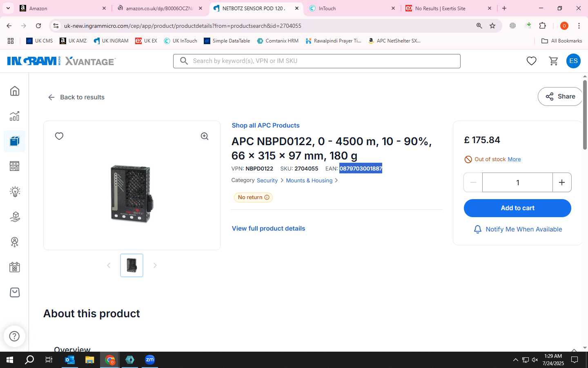Open the Simple DataTable bookmark
Viewport: 588px width, 368px height.
tap(227, 41)
